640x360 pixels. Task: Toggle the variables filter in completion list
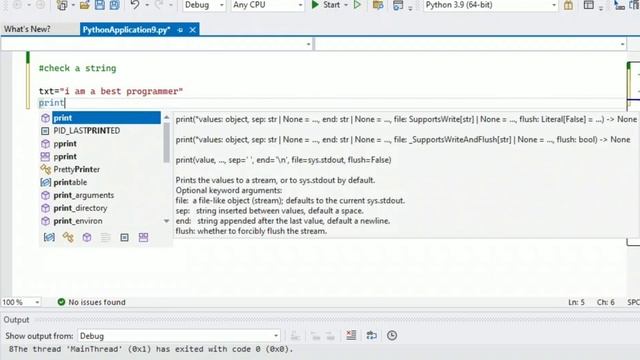coord(49,237)
